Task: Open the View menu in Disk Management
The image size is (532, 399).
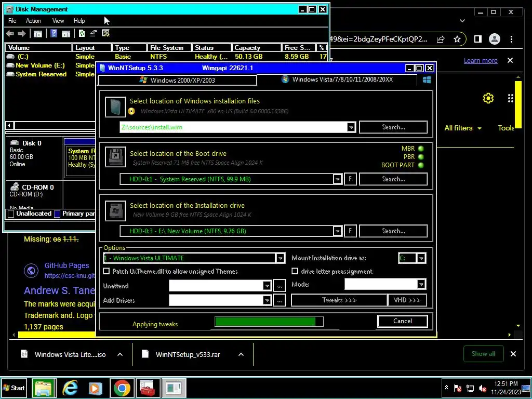Action: point(58,21)
